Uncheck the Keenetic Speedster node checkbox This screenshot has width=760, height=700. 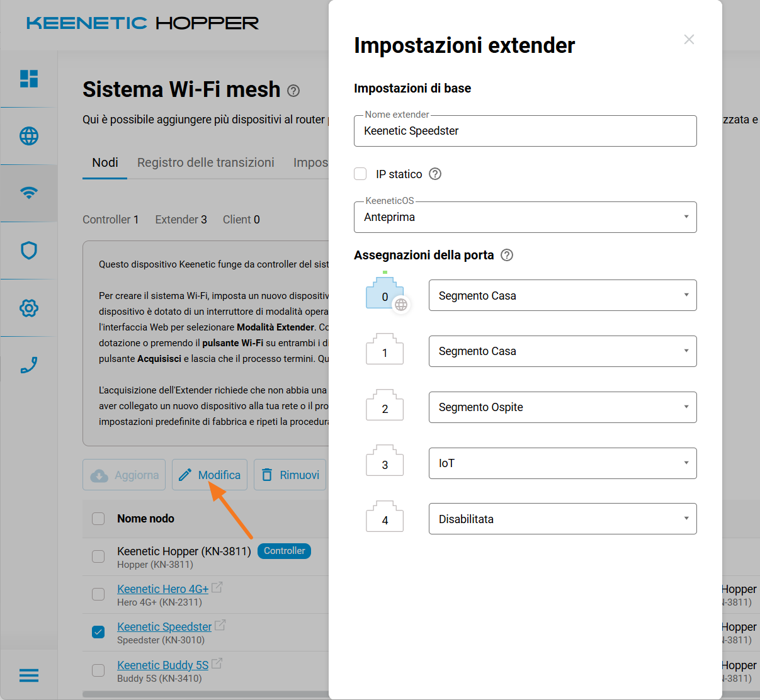point(98,632)
